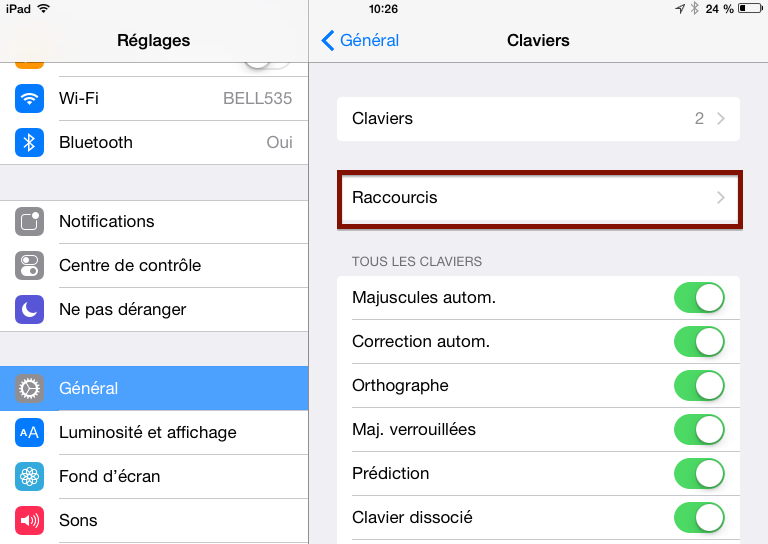Open Centre de contrôle menu item
The height and width of the screenshot is (544, 768).
(x=130, y=265)
